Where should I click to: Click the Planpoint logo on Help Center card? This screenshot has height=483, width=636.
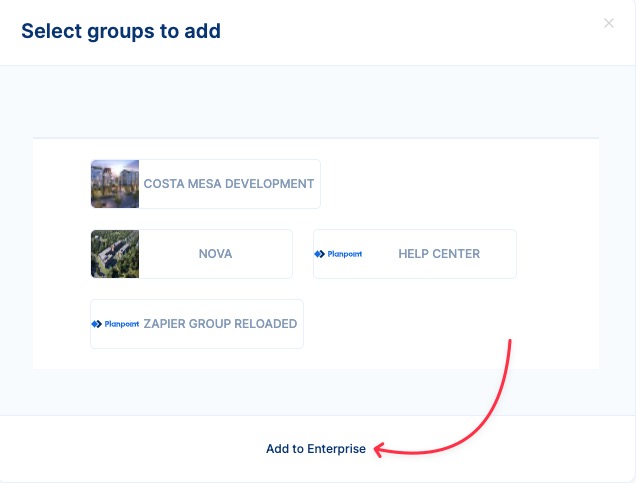coord(338,254)
